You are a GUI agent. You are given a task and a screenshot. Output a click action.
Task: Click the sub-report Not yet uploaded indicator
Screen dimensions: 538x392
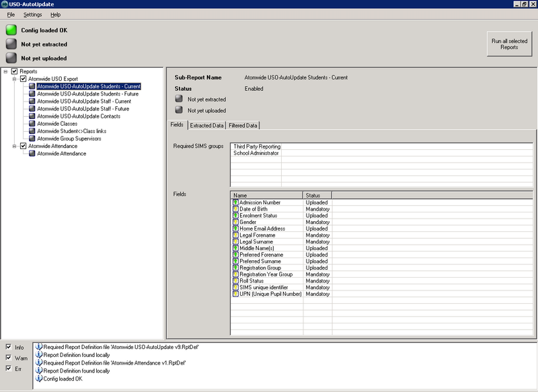179,110
